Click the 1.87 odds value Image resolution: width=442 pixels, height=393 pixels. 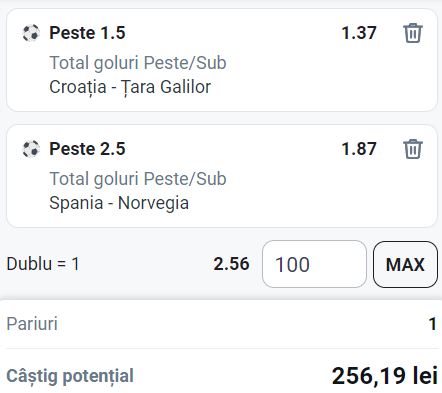click(x=359, y=149)
